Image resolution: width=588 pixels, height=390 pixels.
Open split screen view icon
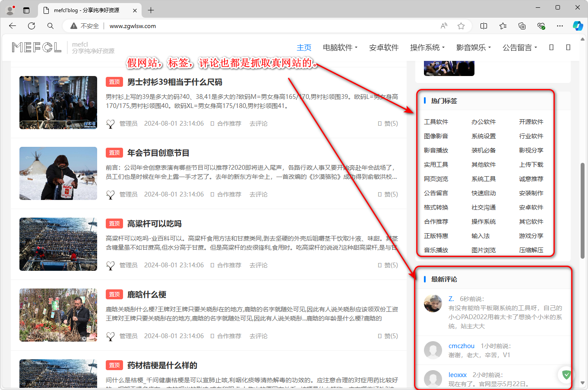click(484, 26)
